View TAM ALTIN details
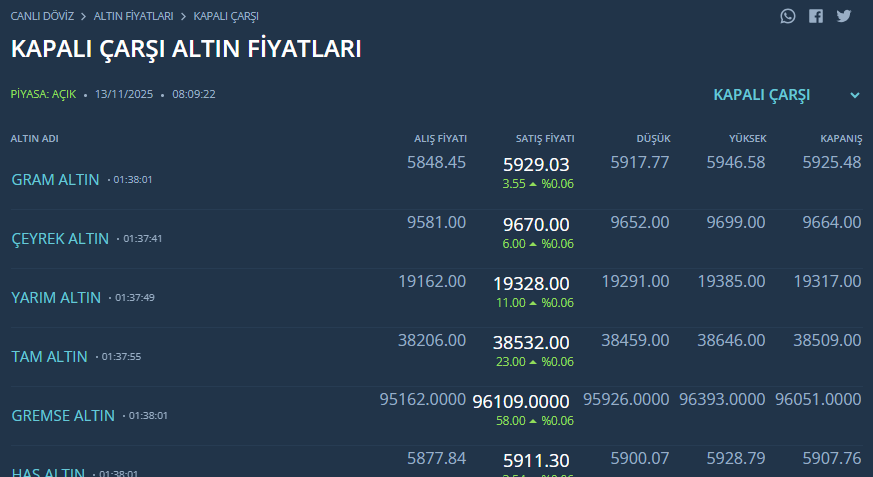Screen dimensions: 873x477 (x=49, y=357)
